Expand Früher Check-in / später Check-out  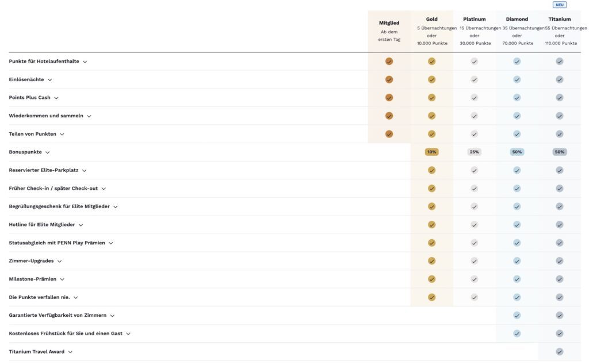104,189
